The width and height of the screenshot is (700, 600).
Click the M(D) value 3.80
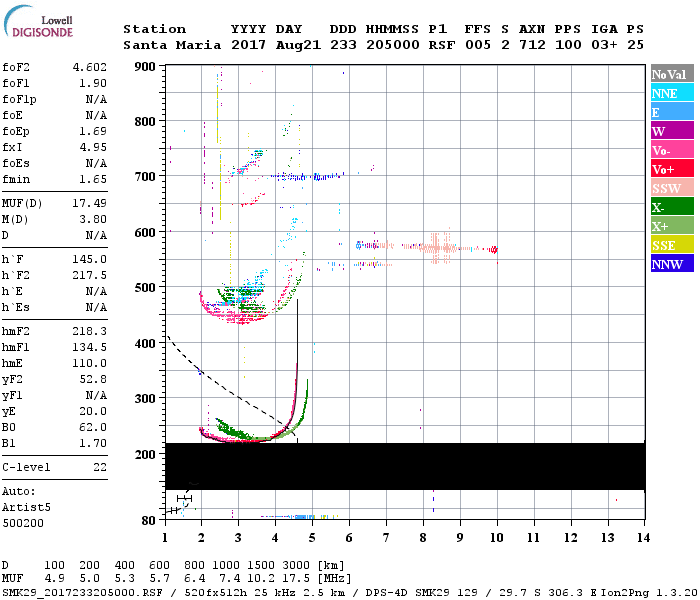(x=93, y=220)
